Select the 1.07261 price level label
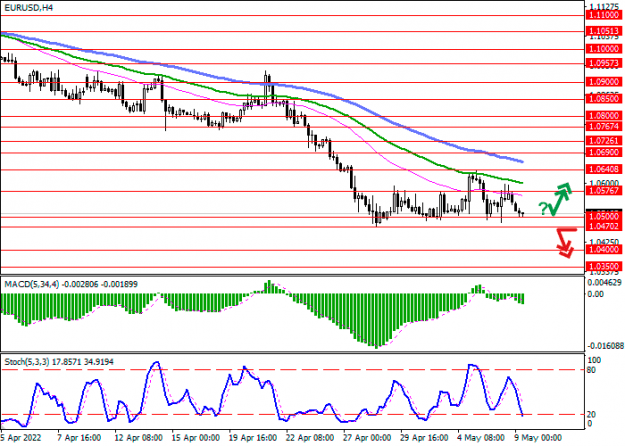Screen dimensions: 625x446 (603, 141)
